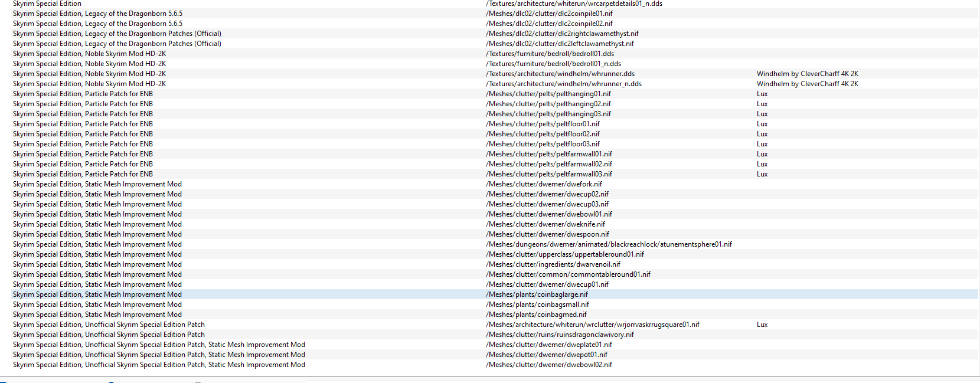Select the dweknife.nif row
Screen dimensions: 980x383
pos(545,224)
